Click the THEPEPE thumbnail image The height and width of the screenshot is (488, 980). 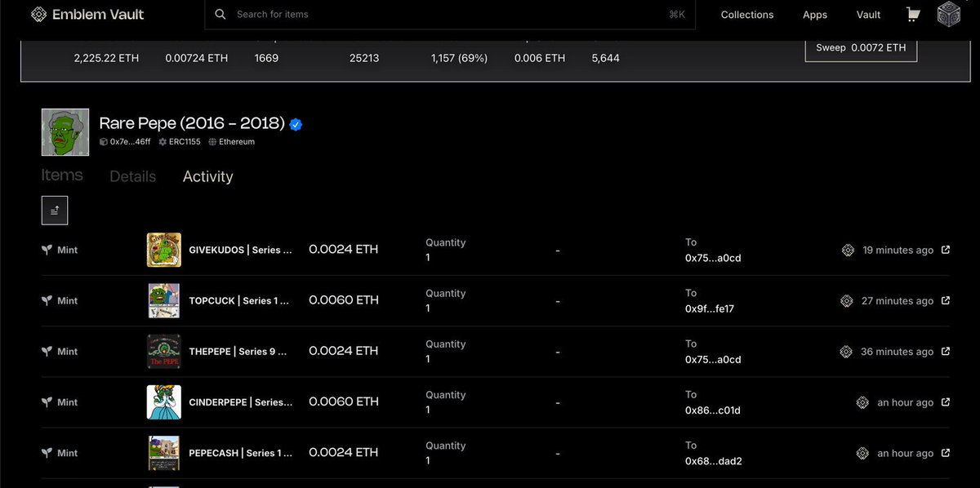[164, 351]
